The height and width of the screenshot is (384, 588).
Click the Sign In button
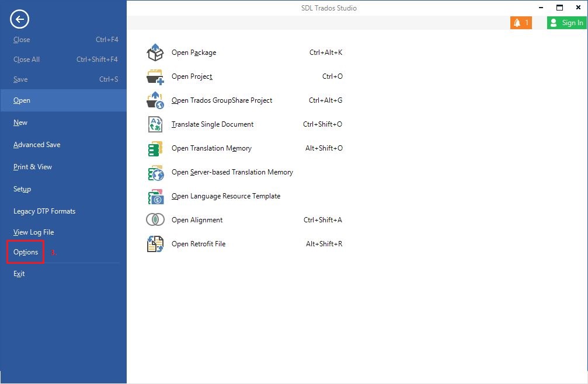pos(567,23)
